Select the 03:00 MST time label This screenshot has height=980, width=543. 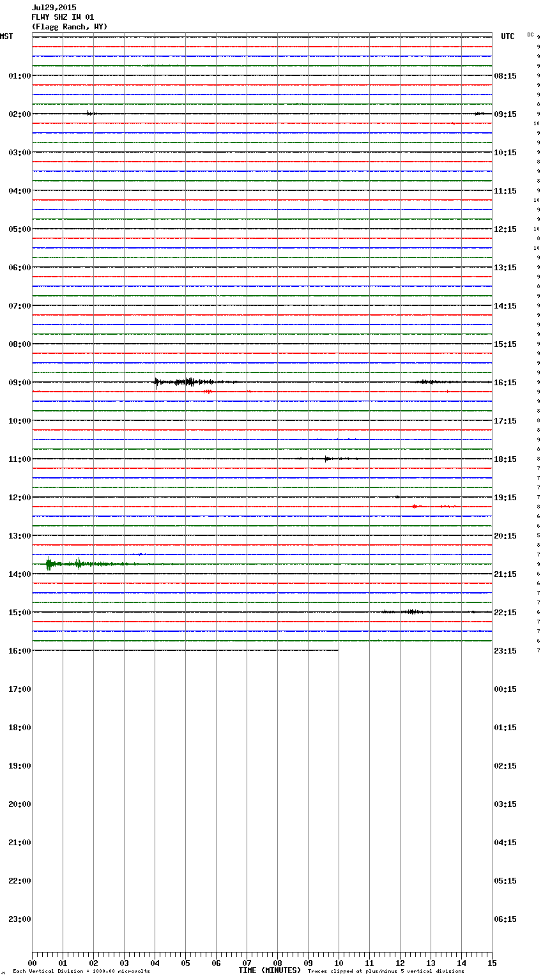(x=19, y=153)
